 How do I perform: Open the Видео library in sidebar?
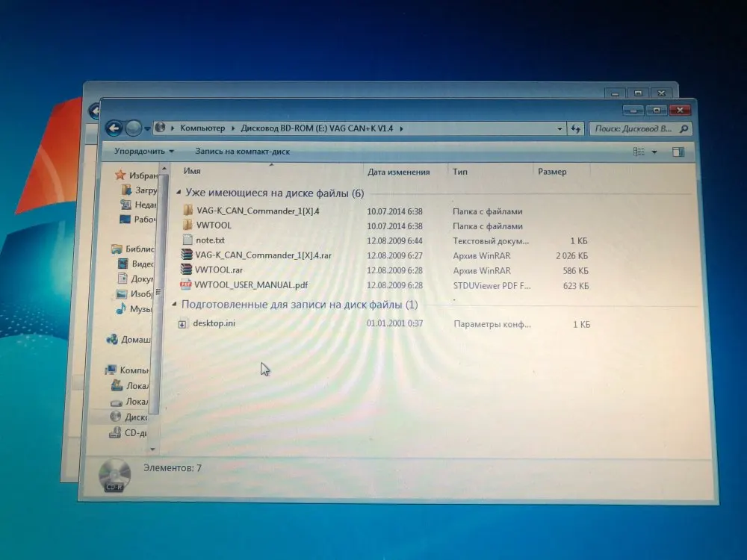click(135, 264)
